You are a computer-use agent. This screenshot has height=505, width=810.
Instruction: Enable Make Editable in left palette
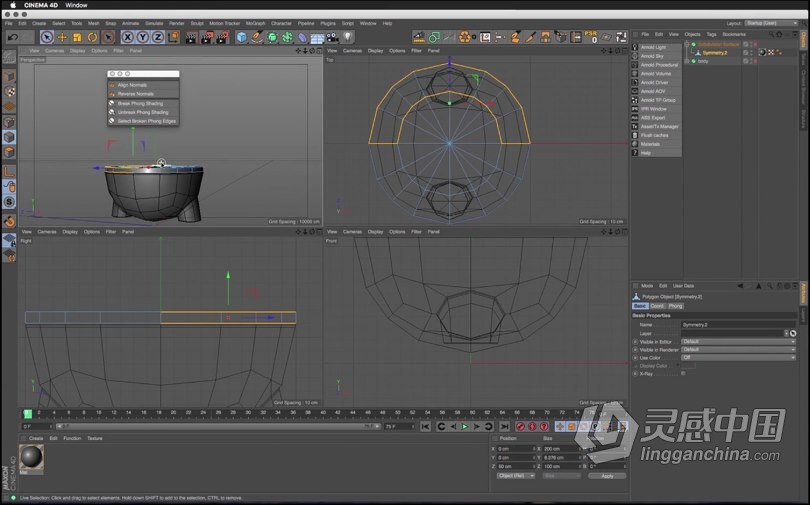[9, 57]
